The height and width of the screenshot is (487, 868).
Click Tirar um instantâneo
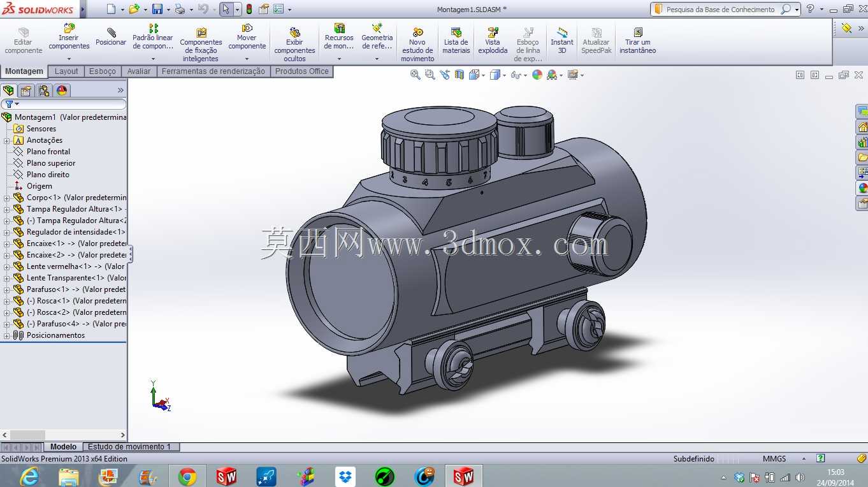(x=637, y=41)
